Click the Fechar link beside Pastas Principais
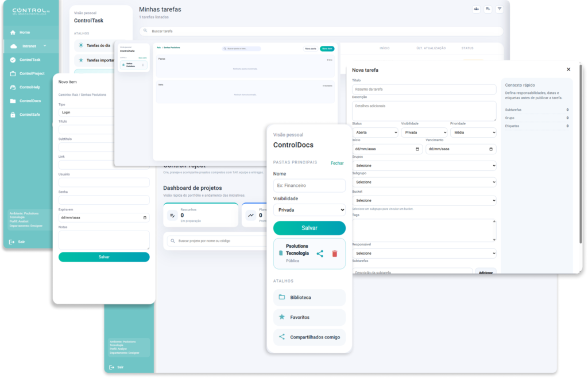The width and height of the screenshot is (588, 378). (337, 163)
